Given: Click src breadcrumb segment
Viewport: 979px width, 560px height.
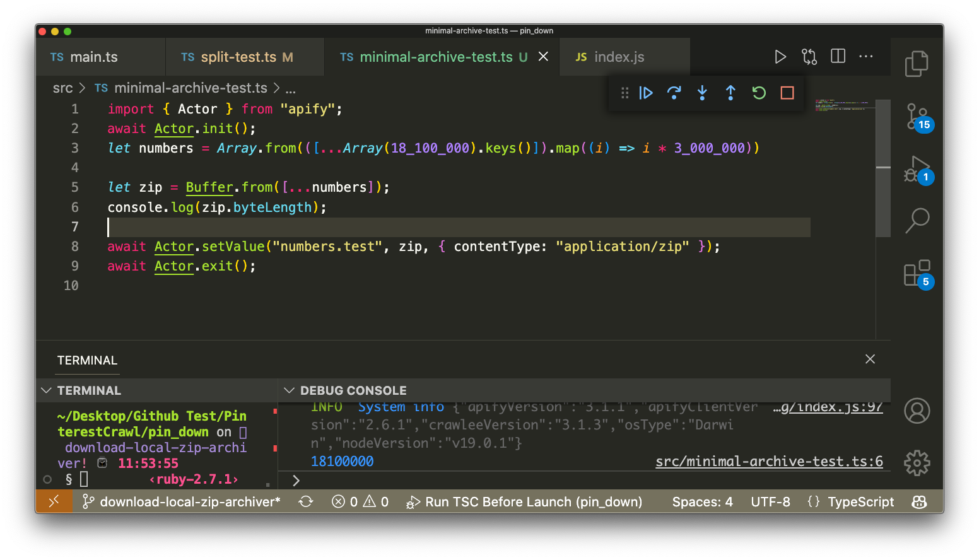Looking at the screenshot, I should [62, 88].
